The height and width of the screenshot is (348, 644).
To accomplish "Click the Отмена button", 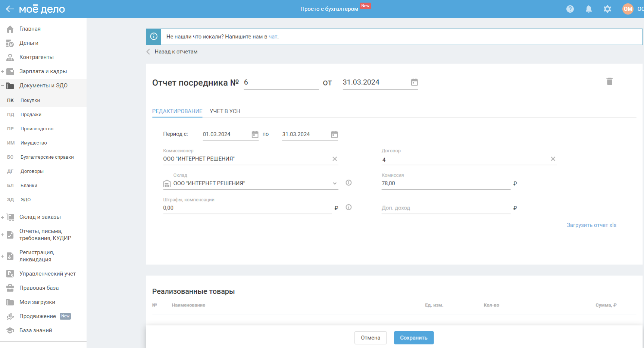I will click(371, 338).
